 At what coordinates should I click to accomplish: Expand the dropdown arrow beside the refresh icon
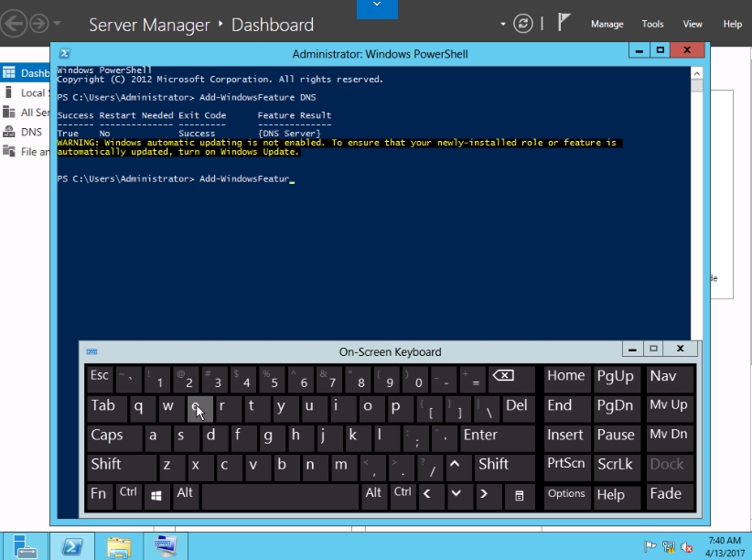pos(503,24)
